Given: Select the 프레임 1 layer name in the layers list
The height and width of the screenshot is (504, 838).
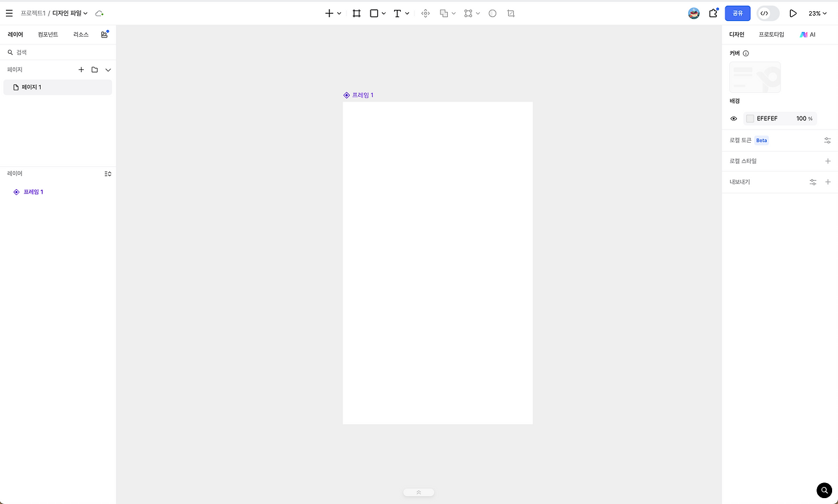Looking at the screenshot, I should point(33,192).
